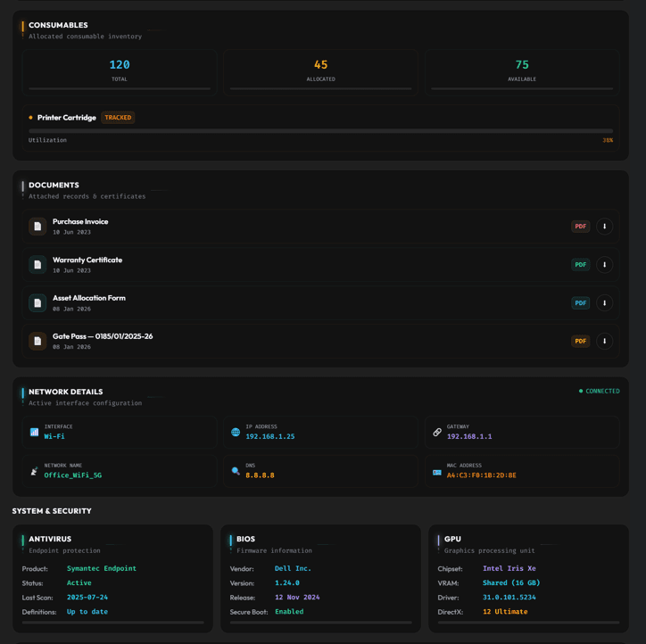
Task: Click the progress bar under Allocated 45
Action: point(320,88)
